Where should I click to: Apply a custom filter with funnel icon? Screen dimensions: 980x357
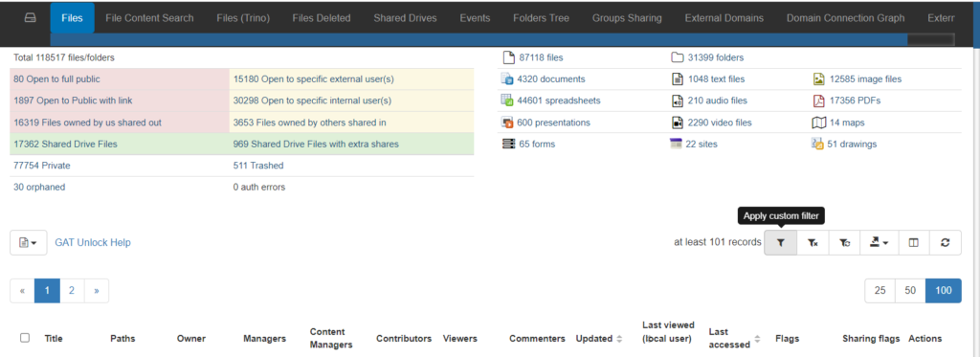pos(781,242)
